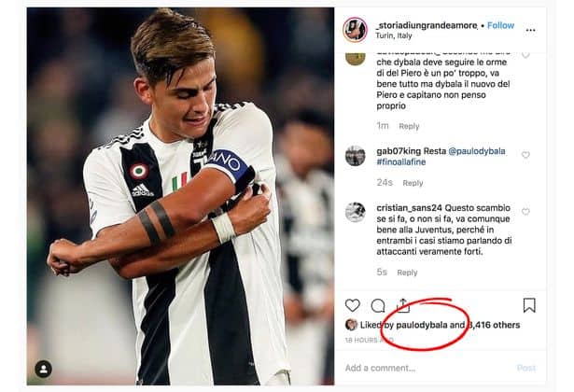574x392 pixels.
Task: Like cristian_sans24's comment with its heart
Action: click(x=525, y=212)
